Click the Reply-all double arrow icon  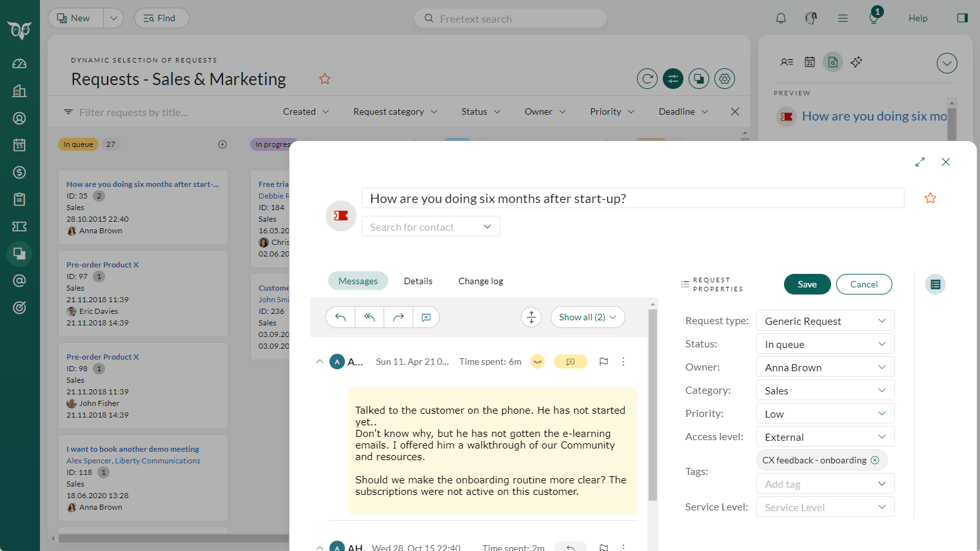tap(369, 316)
